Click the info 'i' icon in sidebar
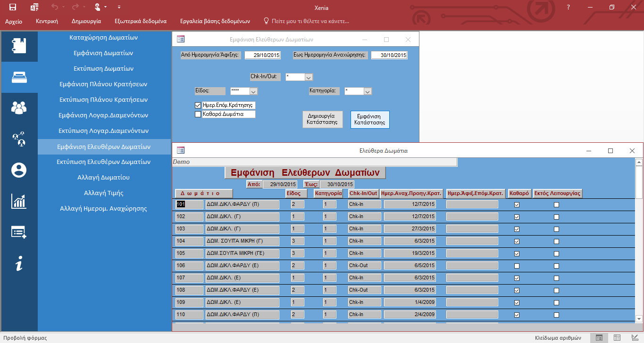The width and height of the screenshot is (644, 343). (19, 263)
